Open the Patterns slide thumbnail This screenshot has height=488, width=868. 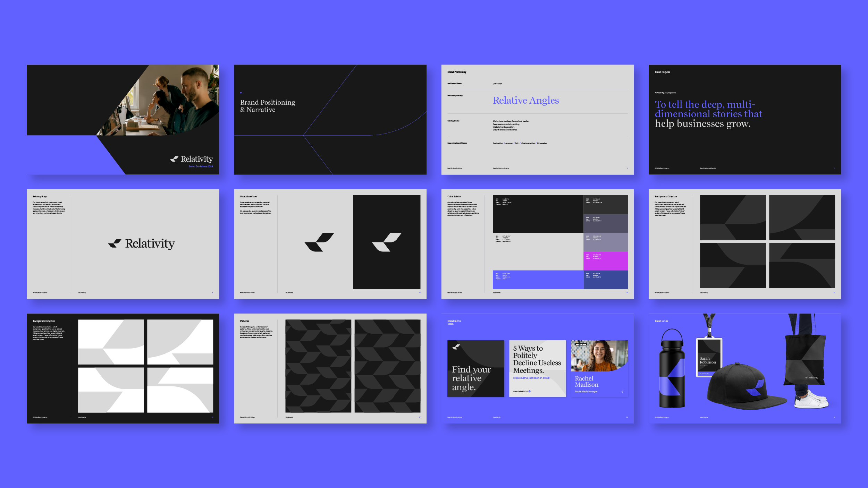pyautogui.click(x=330, y=368)
